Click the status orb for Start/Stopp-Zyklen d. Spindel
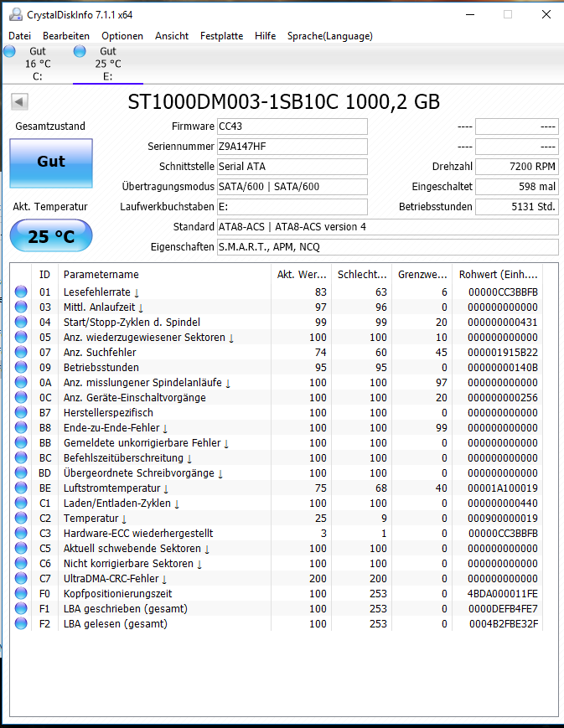 coord(21,322)
